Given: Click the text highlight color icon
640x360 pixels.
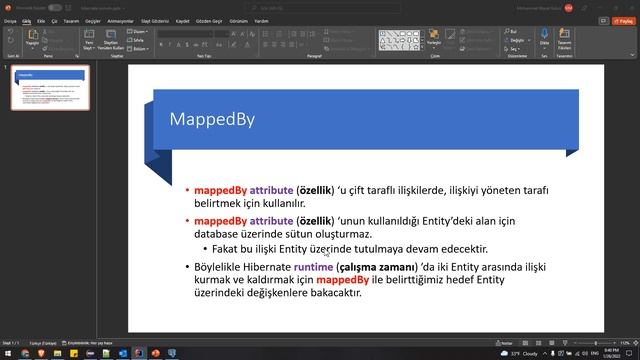Looking at the screenshot, I should point(234,44).
